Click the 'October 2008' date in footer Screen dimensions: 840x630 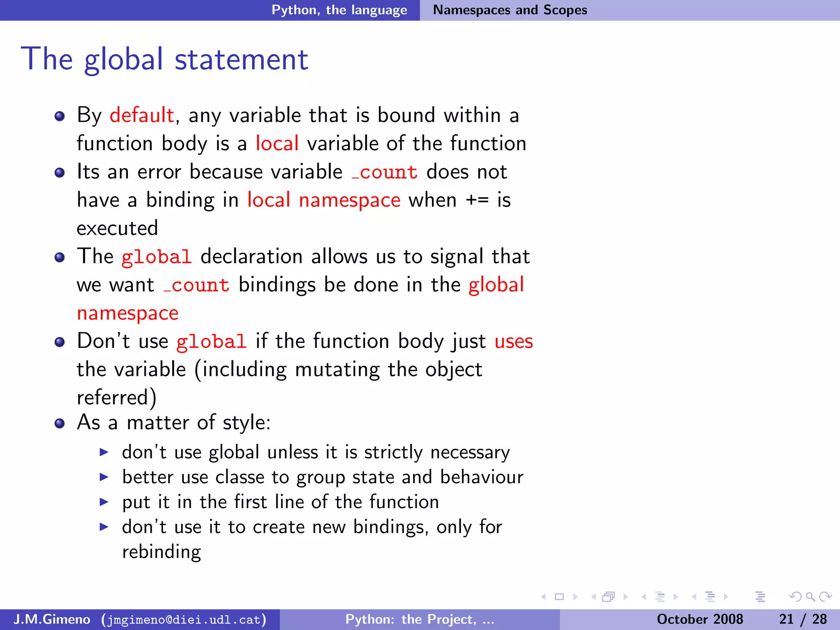coord(700,619)
